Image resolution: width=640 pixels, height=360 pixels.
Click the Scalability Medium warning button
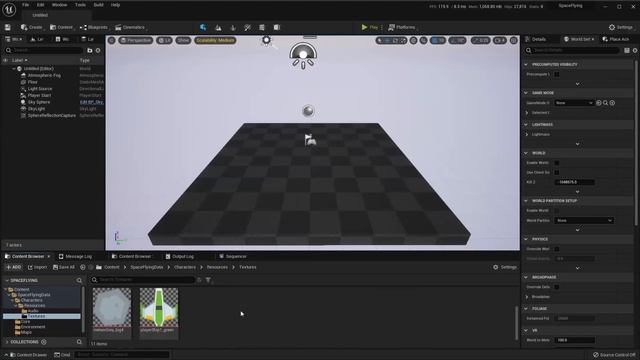[215, 40]
